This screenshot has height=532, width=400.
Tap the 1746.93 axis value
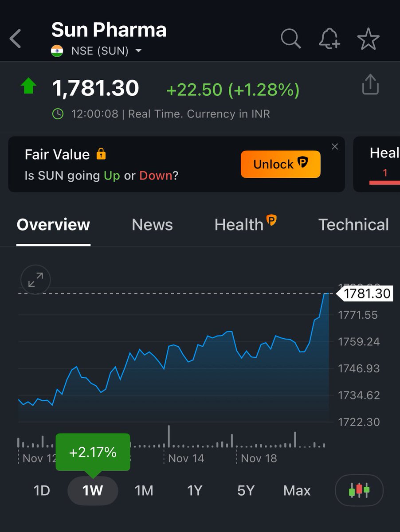click(x=358, y=368)
